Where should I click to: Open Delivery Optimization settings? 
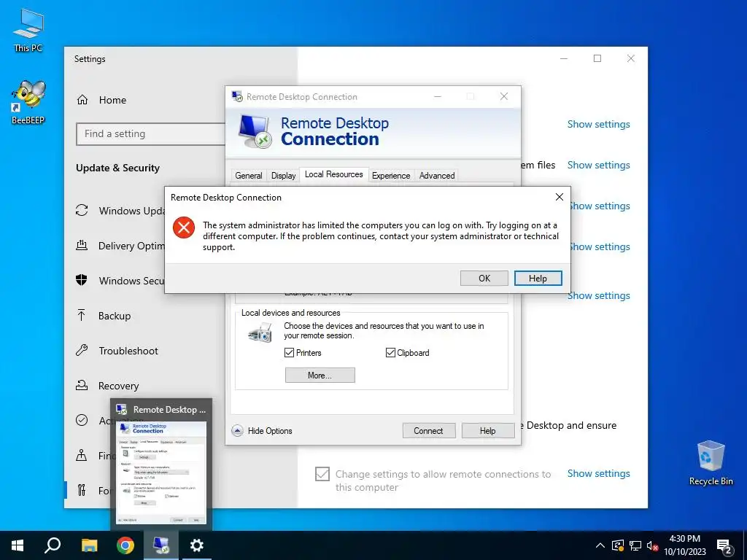(120, 246)
